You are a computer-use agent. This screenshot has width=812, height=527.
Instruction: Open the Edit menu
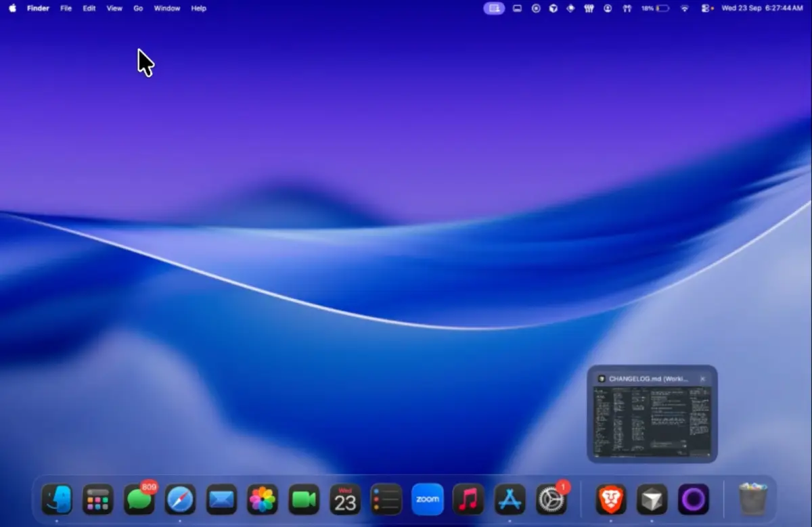(89, 8)
